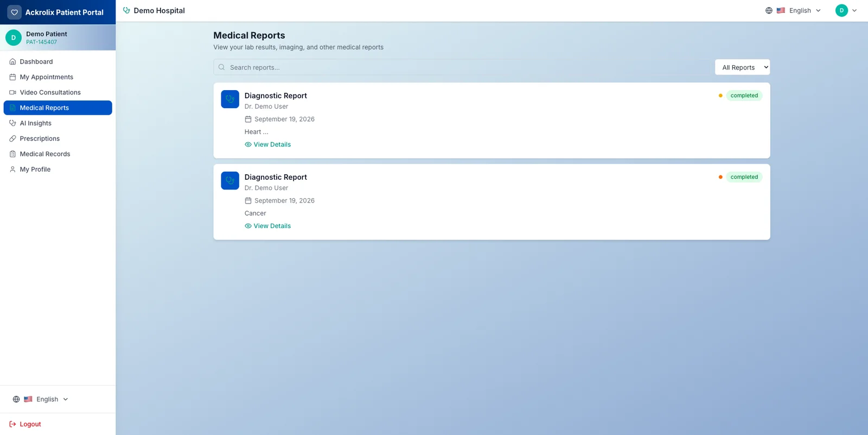This screenshot has height=435, width=868.
Task: Click the user avatar D in top header
Action: [841, 10]
